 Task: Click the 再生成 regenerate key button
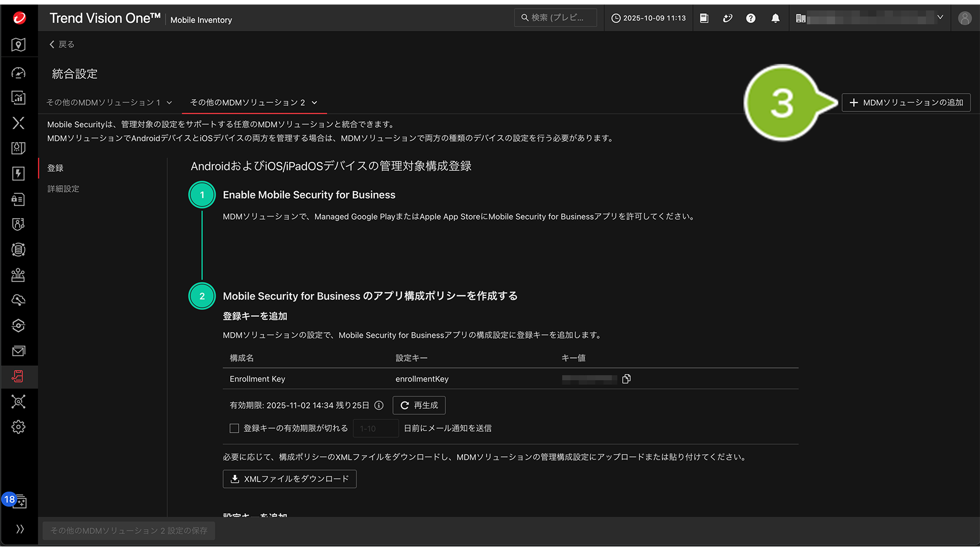419,406
